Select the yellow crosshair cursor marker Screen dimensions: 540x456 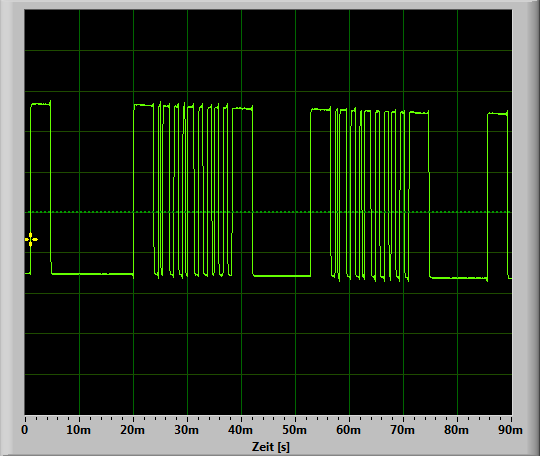[x=31, y=239]
